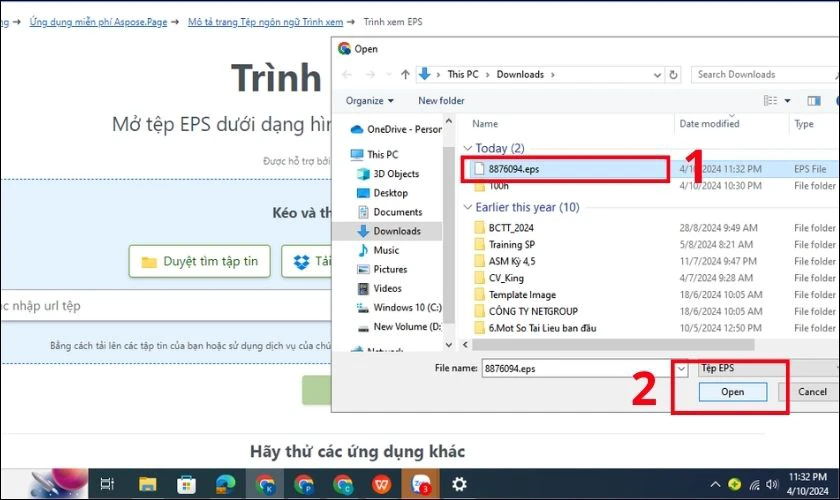Collapse the Today (2) file group
The image size is (840, 500).
pyautogui.click(x=468, y=148)
